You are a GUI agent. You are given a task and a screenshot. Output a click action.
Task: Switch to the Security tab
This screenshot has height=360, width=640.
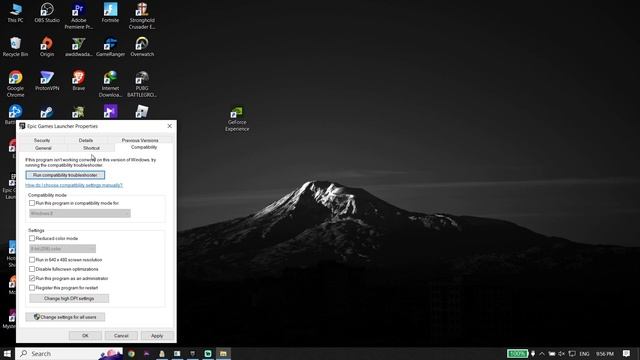coord(42,140)
